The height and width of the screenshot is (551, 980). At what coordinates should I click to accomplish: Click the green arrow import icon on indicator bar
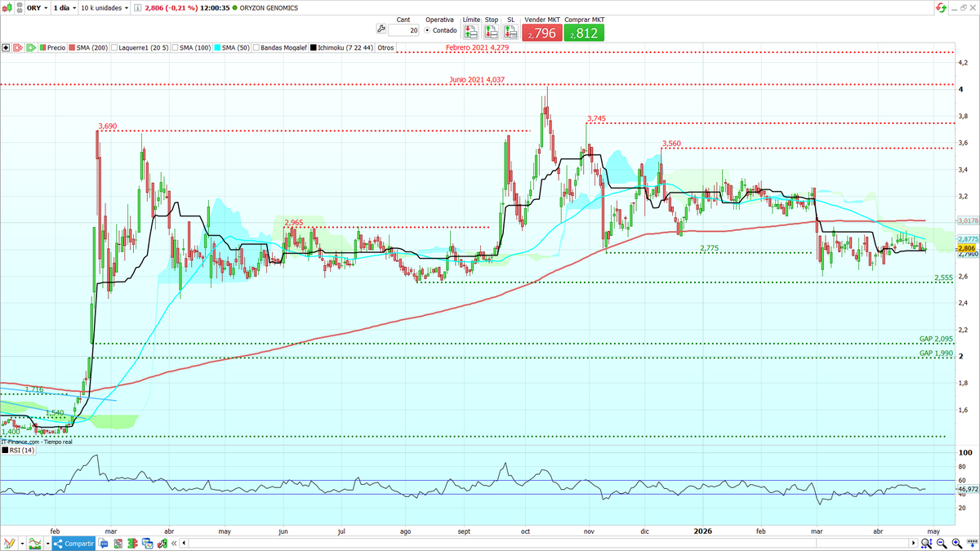(x=33, y=47)
